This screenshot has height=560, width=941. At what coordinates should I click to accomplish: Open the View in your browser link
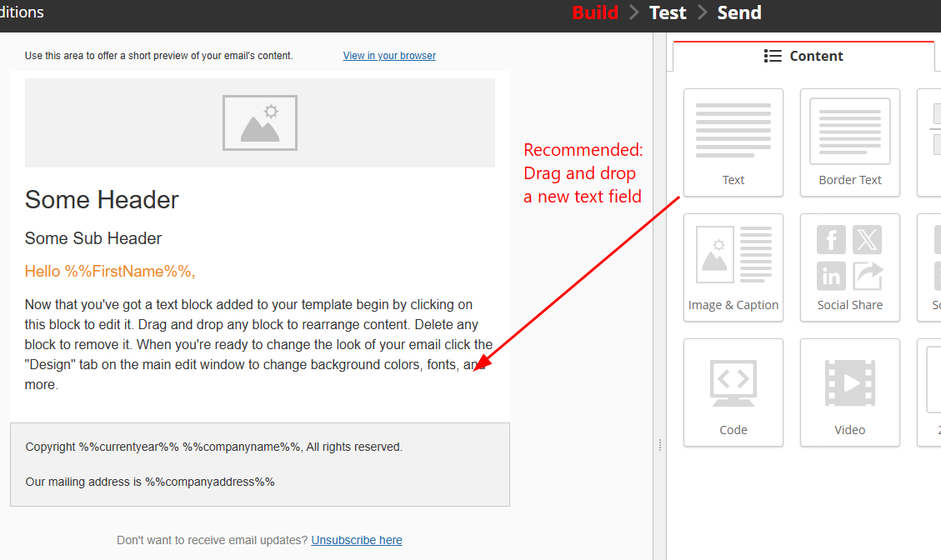(x=389, y=55)
